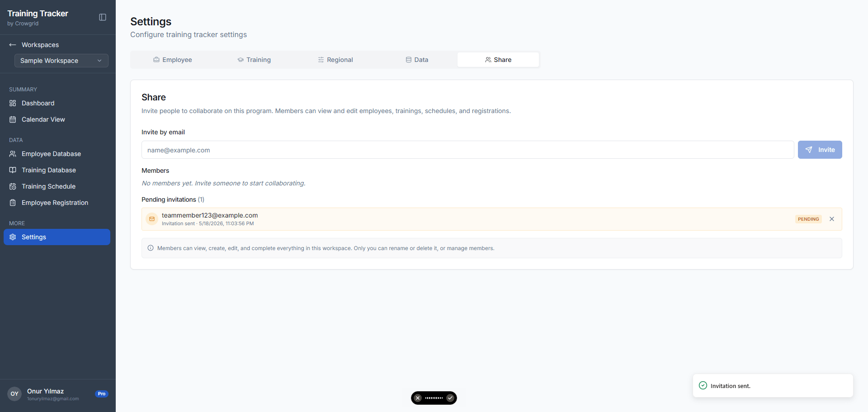Click the paper plane icon on Invite
Viewport: 868px width, 412px height.
click(809, 150)
